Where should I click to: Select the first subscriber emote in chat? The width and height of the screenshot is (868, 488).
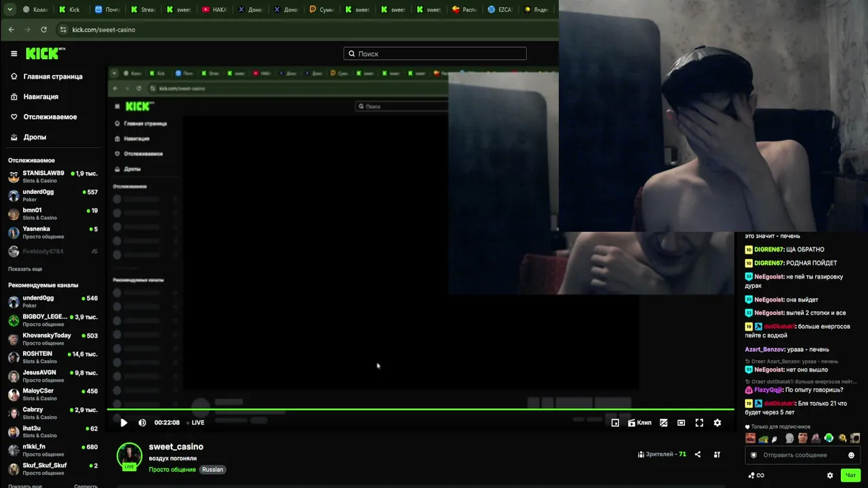(751, 438)
